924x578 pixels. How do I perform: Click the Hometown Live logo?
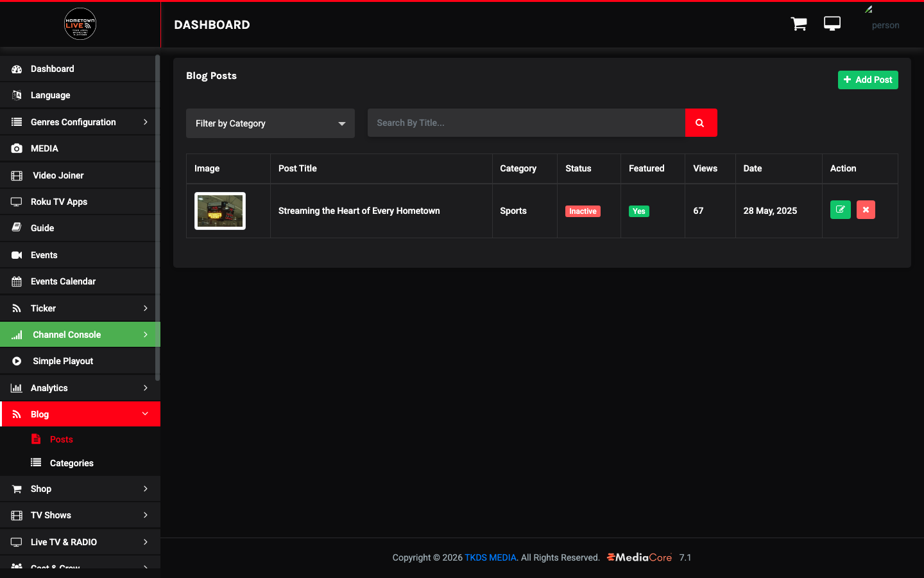coord(80,24)
